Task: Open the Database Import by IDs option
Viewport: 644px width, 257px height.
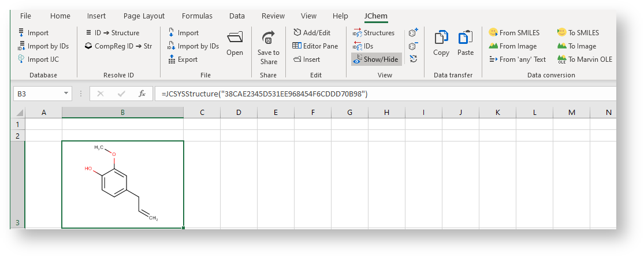Action: (x=43, y=46)
